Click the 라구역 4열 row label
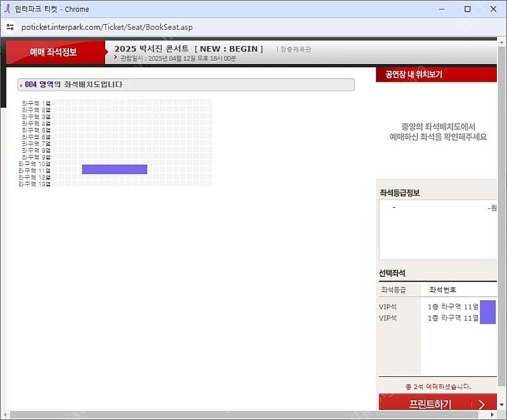Viewport: 507px width, 420px height. tap(36, 123)
